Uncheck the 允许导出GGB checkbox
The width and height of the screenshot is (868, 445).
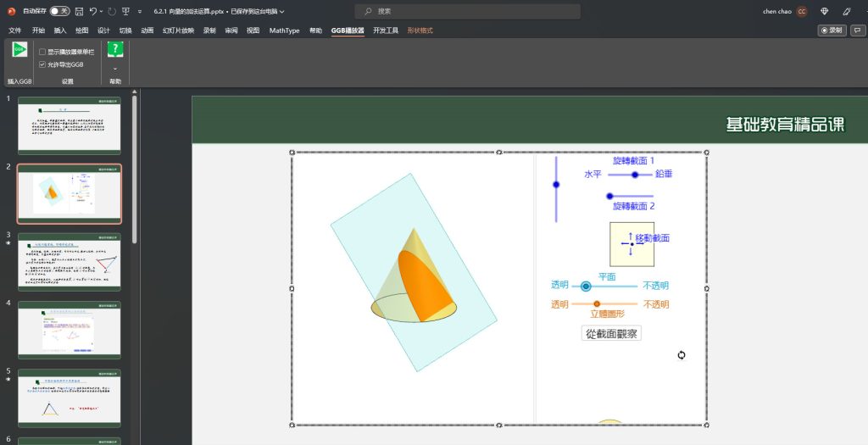(42, 64)
